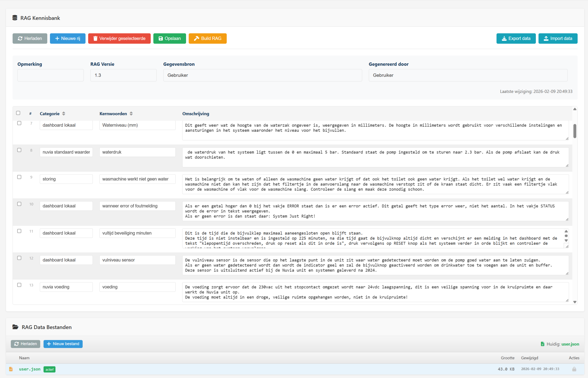Sort table by Kernwoorden column arrows

click(x=131, y=114)
